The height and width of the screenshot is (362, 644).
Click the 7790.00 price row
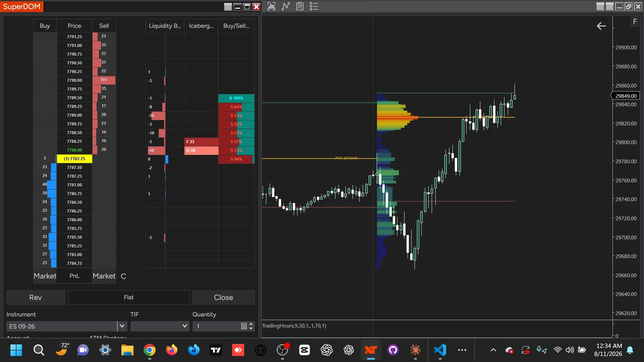[75, 80]
